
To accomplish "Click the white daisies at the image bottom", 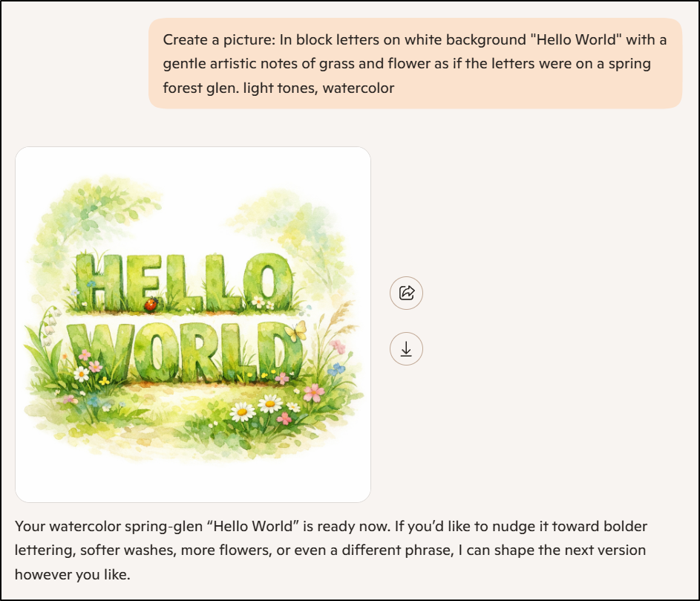I will click(x=256, y=406).
